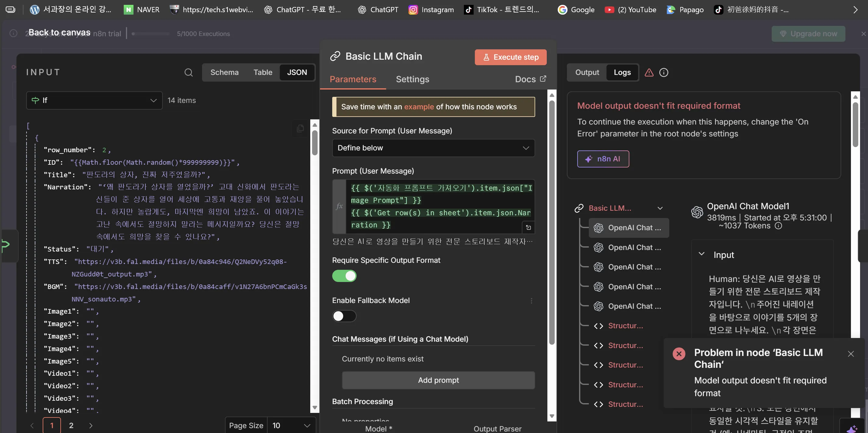Disable Require Specific Output Format toggle
The image size is (868, 433).
click(344, 276)
